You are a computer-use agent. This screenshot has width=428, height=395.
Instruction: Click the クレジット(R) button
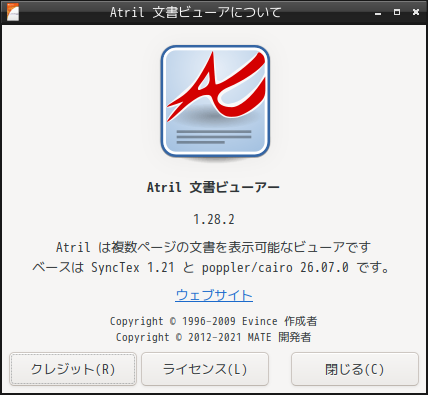click(x=73, y=369)
